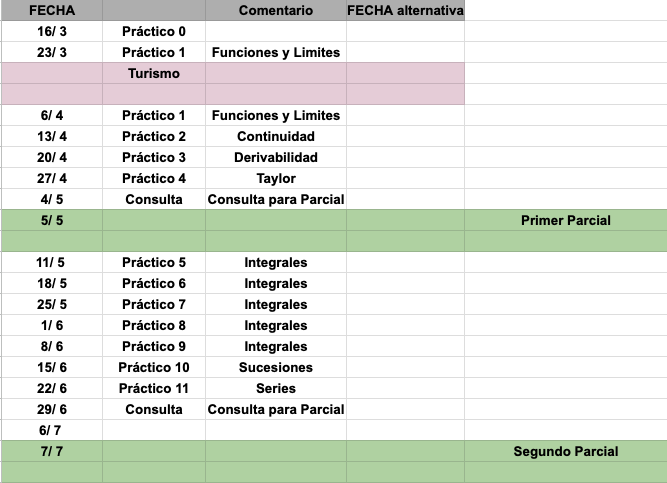Select the date cell 5/ 5
Viewport: 667px width, 483px height.
click(51, 220)
